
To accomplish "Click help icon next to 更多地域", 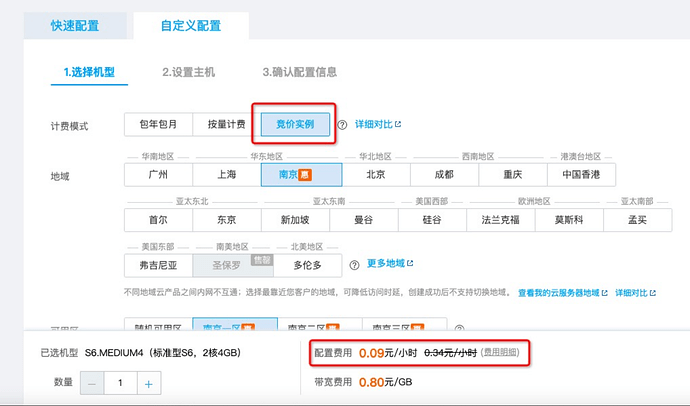I will (354, 265).
